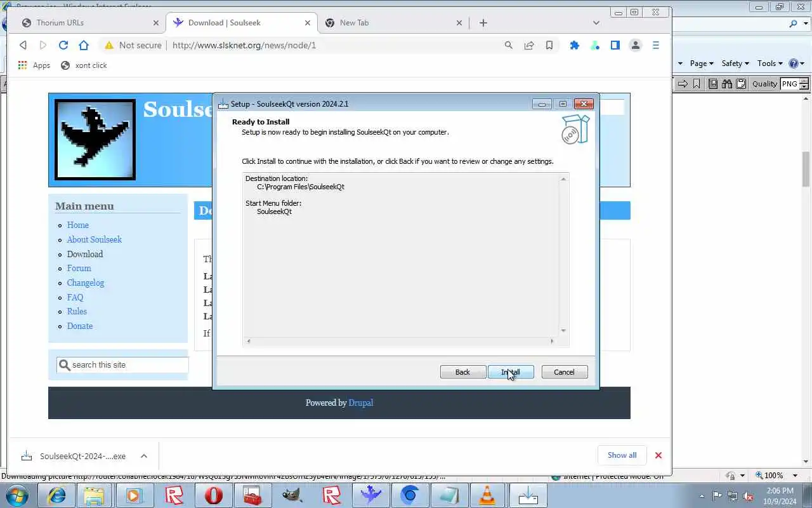
Task: Close the downloads bar with red X
Action: pos(658,455)
